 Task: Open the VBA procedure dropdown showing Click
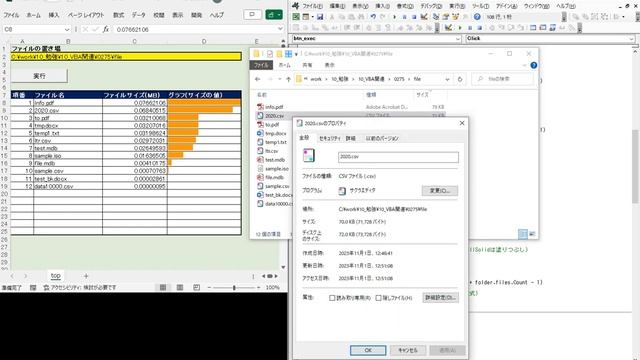click(x=631, y=39)
